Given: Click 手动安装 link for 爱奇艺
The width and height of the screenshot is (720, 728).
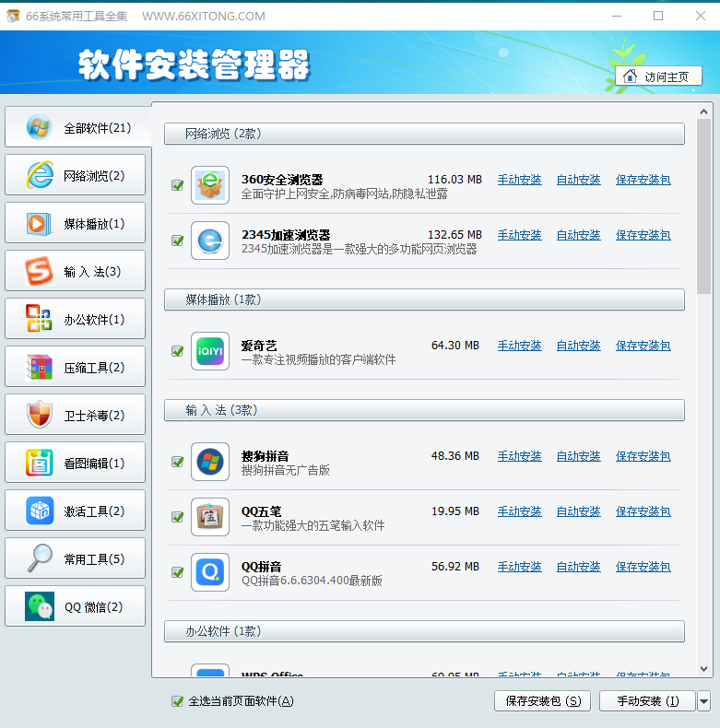Looking at the screenshot, I should coord(519,346).
